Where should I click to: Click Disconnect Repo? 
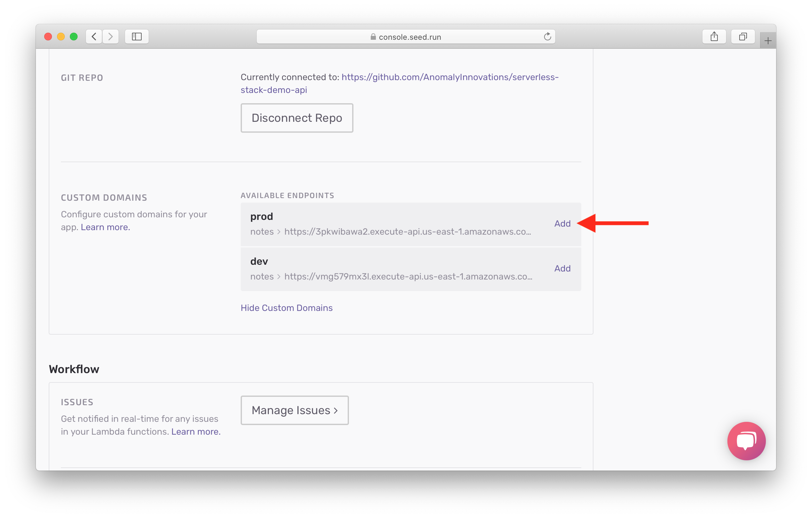coord(297,118)
